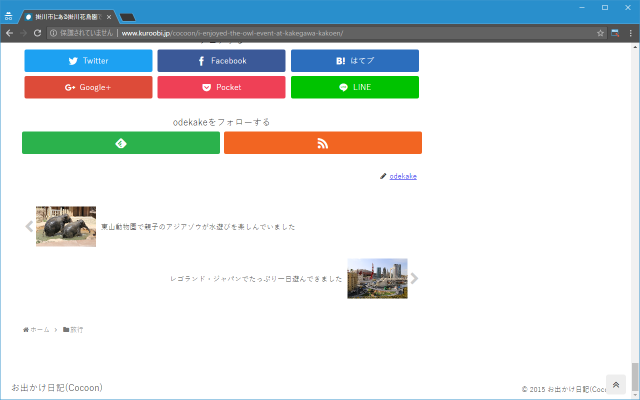Click the address bar URL field

tap(300, 33)
